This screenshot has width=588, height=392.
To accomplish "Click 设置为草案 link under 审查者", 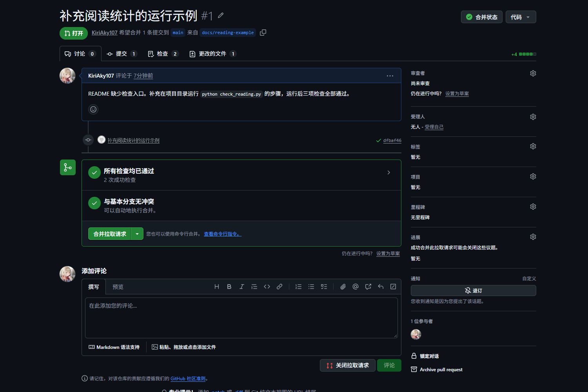I will coord(457,94).
